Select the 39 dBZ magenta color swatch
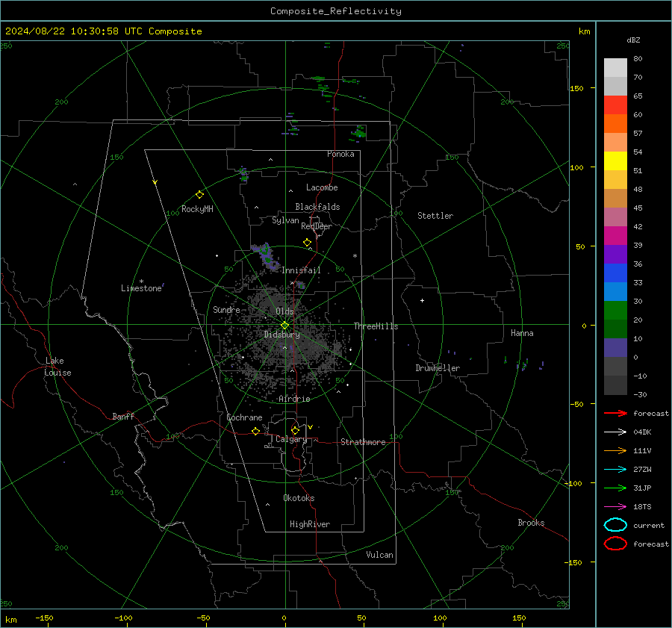This screenshot has height=628, width=672. 615,235
